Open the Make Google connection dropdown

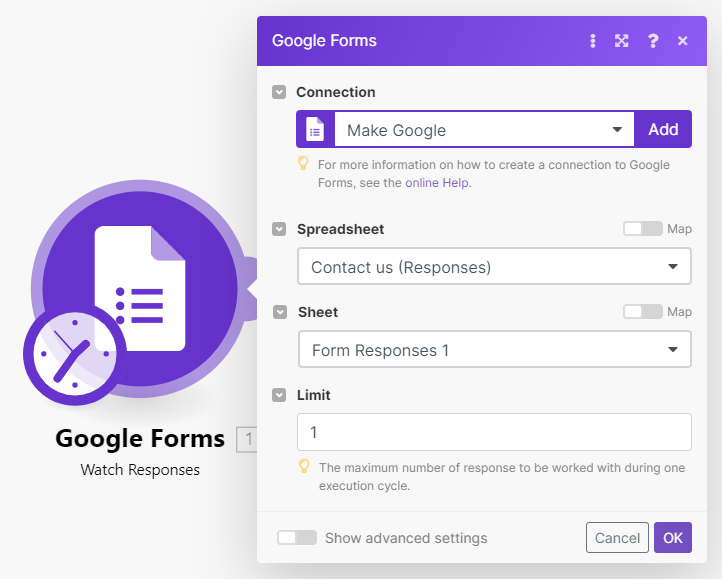(x=484, y=130)
